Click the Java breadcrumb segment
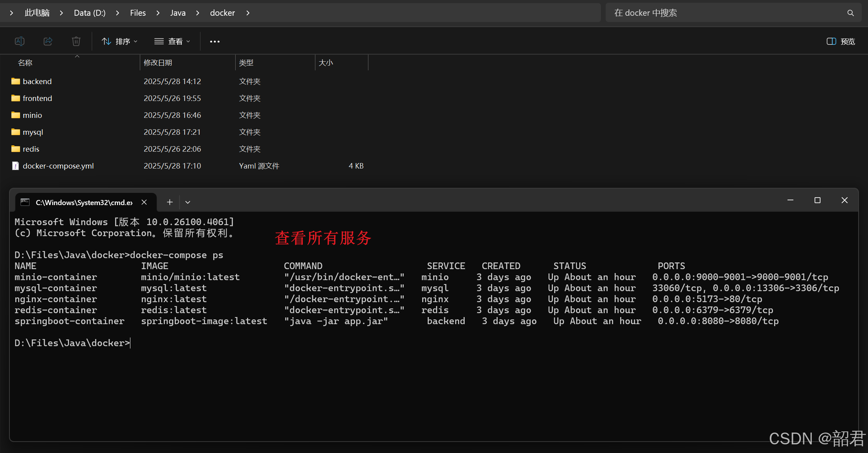 pyautogui.click(x=178, y=13)
